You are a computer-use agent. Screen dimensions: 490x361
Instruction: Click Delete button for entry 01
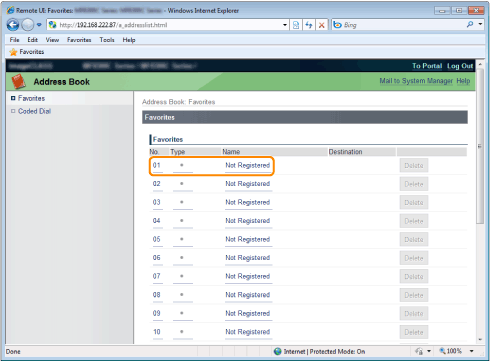tap(414, 166)
